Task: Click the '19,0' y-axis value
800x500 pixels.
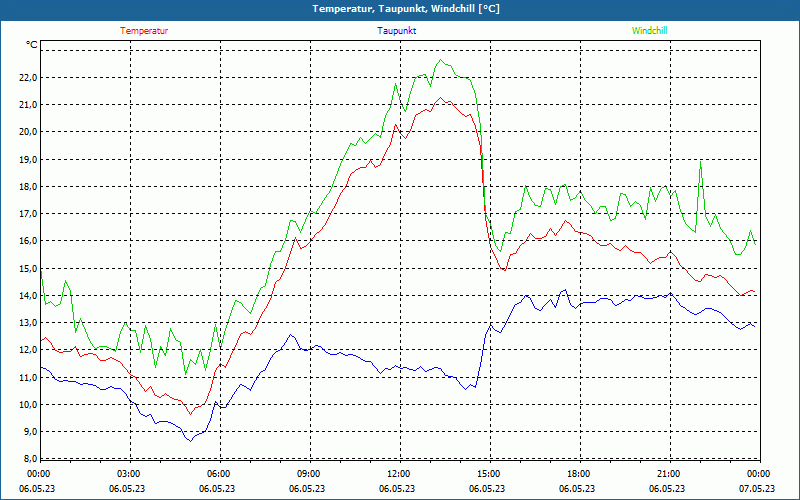Action: (x=29, y=160)
